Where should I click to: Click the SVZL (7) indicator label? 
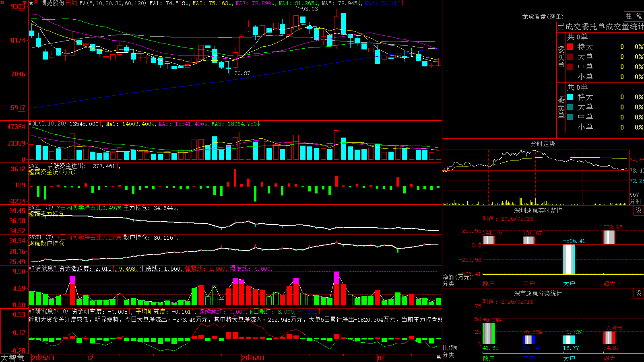(41, 208)
